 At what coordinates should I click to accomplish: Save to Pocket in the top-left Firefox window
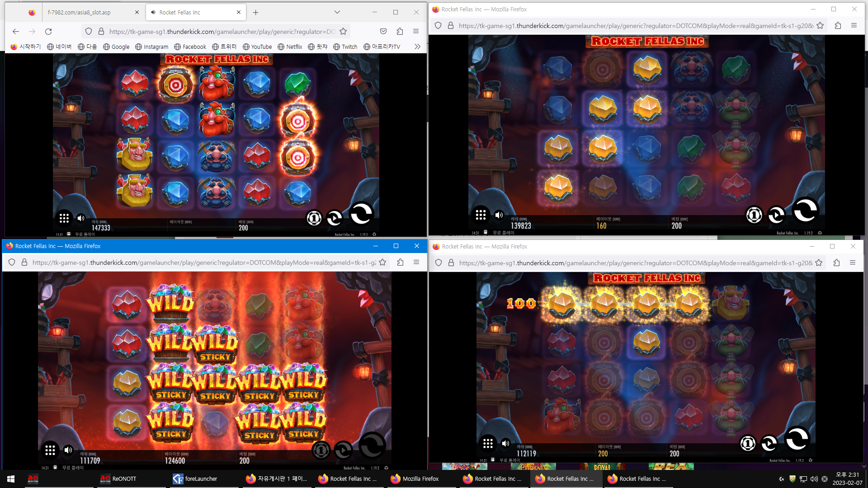pyautogui.click(x=383, y=31)
